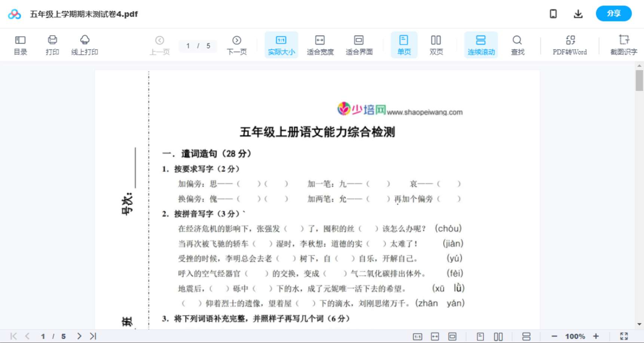This screenshot has height=343, width=644.
Task: Enter fullscreen from bottom status bar
Action: [x=623, y=336]
